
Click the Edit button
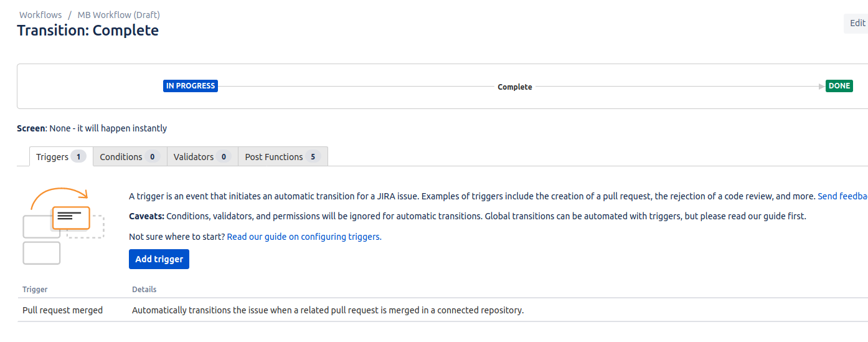[857, 23]
